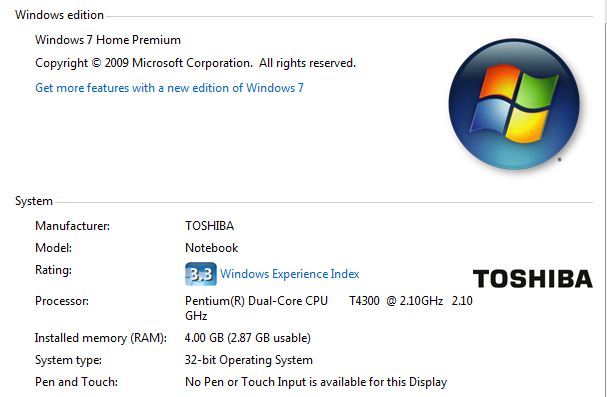Click the TOSHIBA brand logo image
The image size is (607, 397).
point(533,279)
